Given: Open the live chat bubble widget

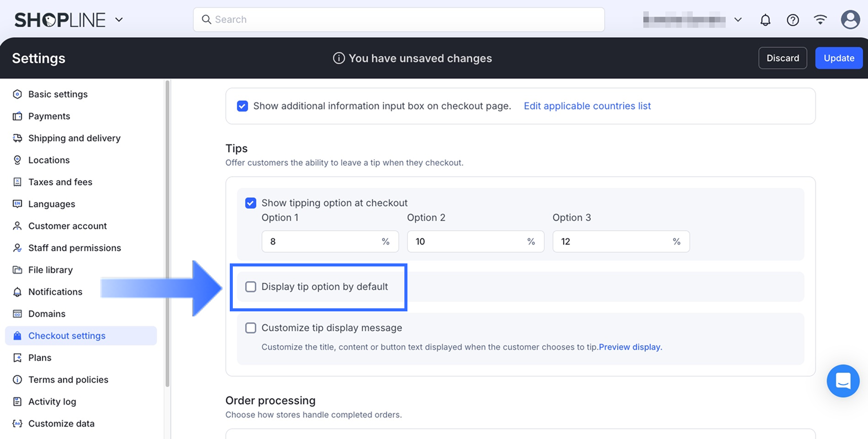Looking at the screenshot, I should click(x=843, y=381).
